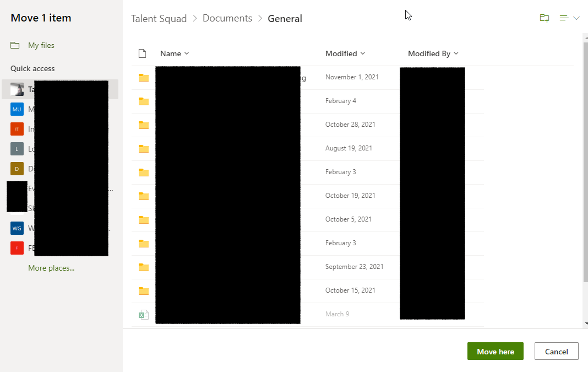
Task: Click More places... link
Action: (51, 268)
